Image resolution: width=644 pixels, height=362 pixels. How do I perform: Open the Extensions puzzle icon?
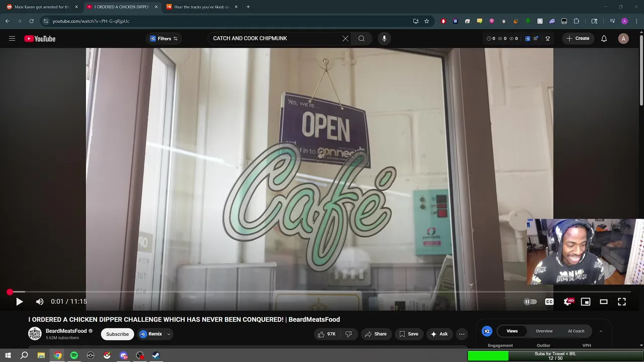pyautogui.click(x=577, y=21)
